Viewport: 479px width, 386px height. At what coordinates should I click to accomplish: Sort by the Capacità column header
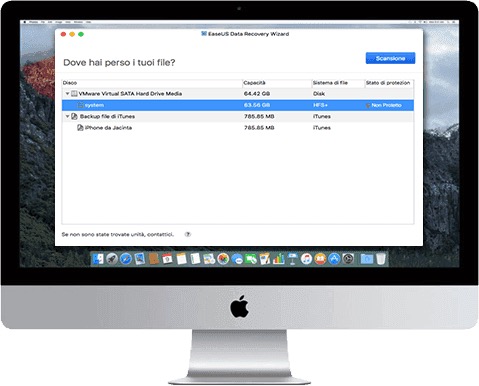277,83
